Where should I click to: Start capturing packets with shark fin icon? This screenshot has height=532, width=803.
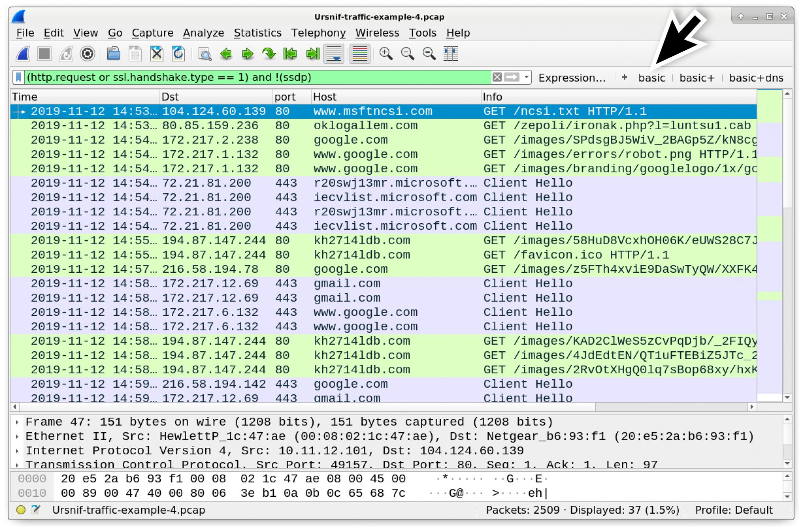pos(23,54)
